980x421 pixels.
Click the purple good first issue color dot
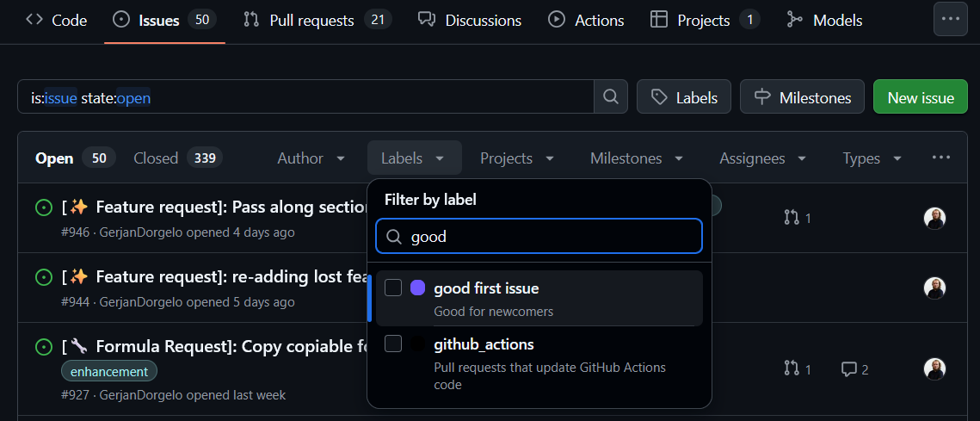[x=418, y=288]
